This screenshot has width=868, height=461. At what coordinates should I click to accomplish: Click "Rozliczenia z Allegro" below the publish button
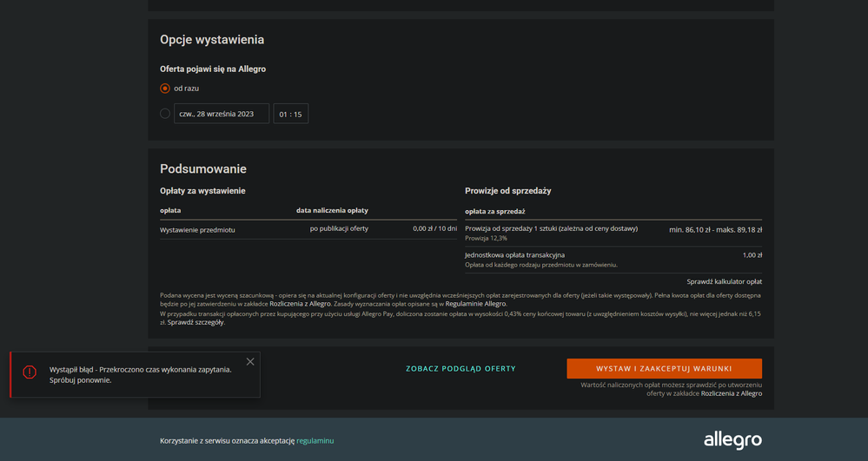[x=731, y=393]
